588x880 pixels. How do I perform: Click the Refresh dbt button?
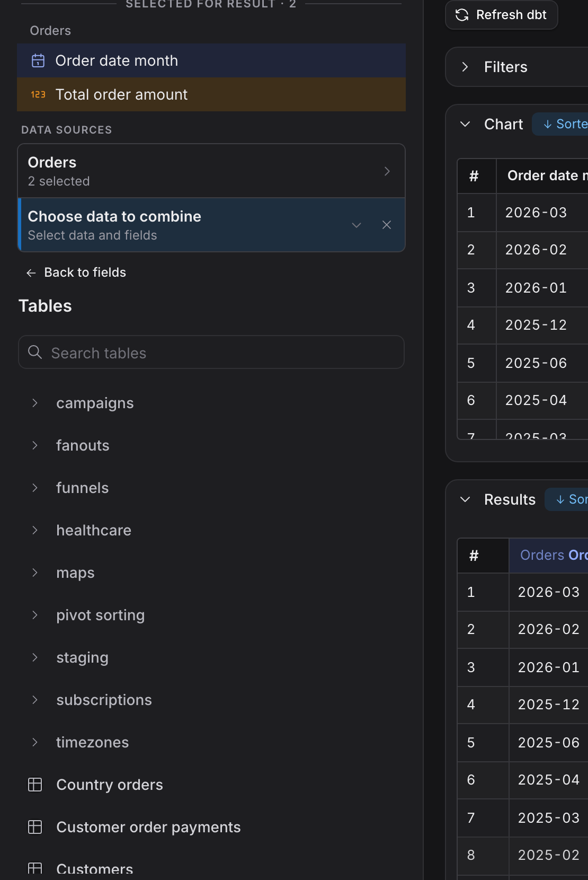coord(501,15)
